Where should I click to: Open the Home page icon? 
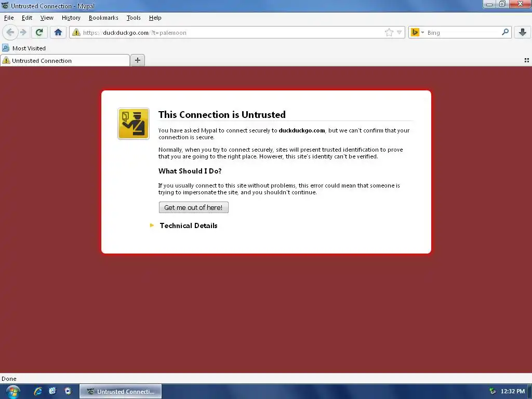tap(58, 33)
